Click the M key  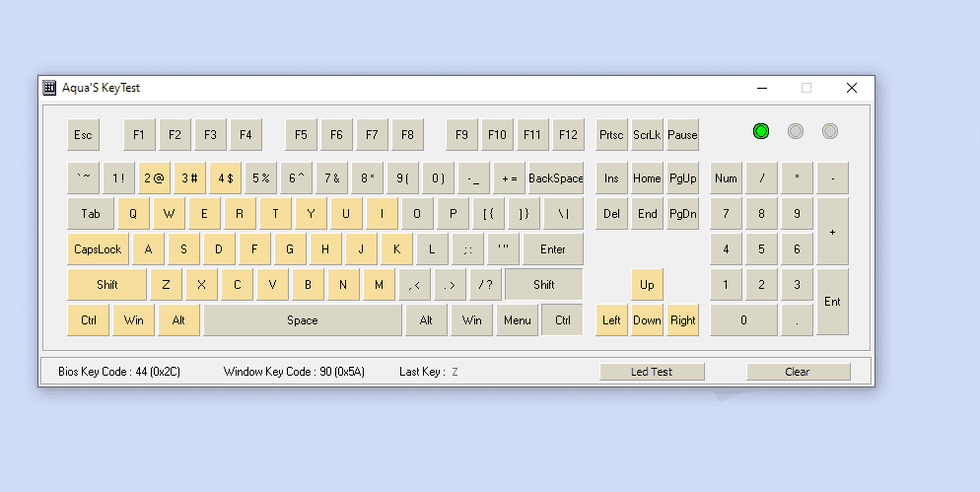(x=379, y=284)
